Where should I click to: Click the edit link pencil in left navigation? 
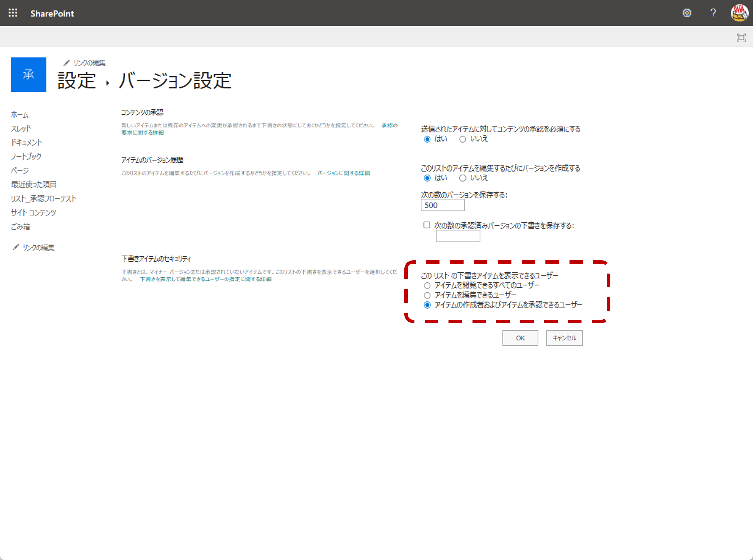click(16, 247)
